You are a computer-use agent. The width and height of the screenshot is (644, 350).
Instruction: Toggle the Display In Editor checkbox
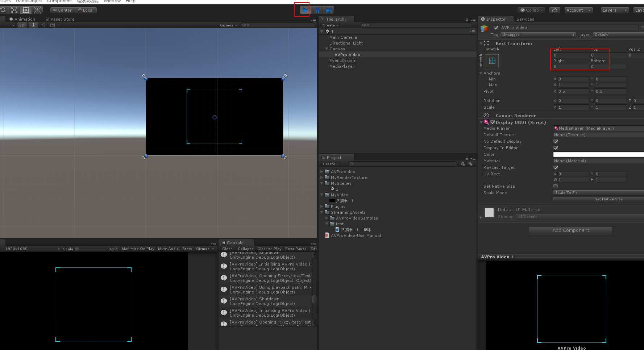[556, 148]
